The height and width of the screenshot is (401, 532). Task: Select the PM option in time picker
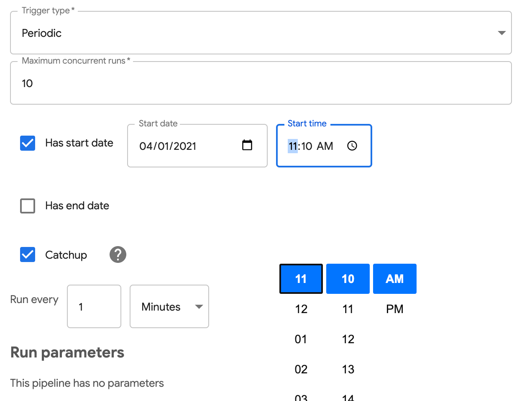click(x=395, y=309)
